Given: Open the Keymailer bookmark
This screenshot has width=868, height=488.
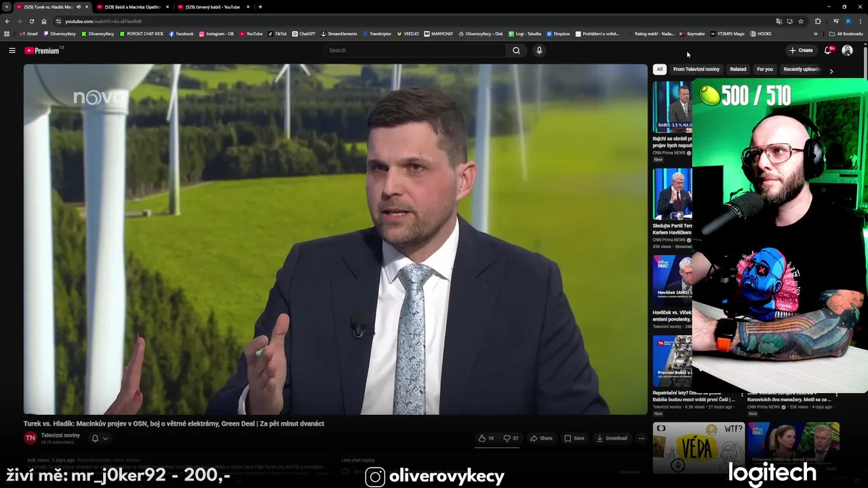Looking at the screenshot, I should tap(692, 34).
